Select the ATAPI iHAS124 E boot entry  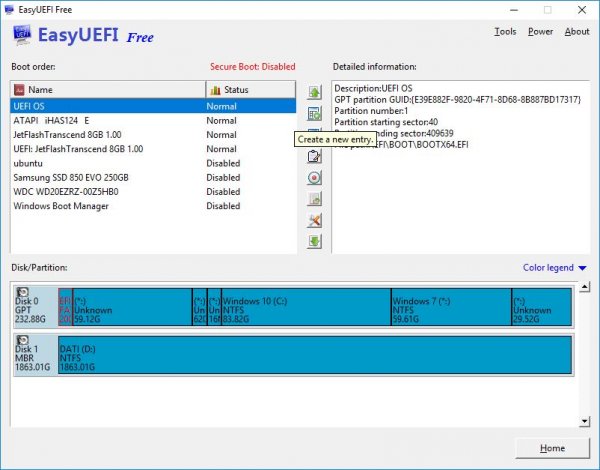click(x=153, y=121)
